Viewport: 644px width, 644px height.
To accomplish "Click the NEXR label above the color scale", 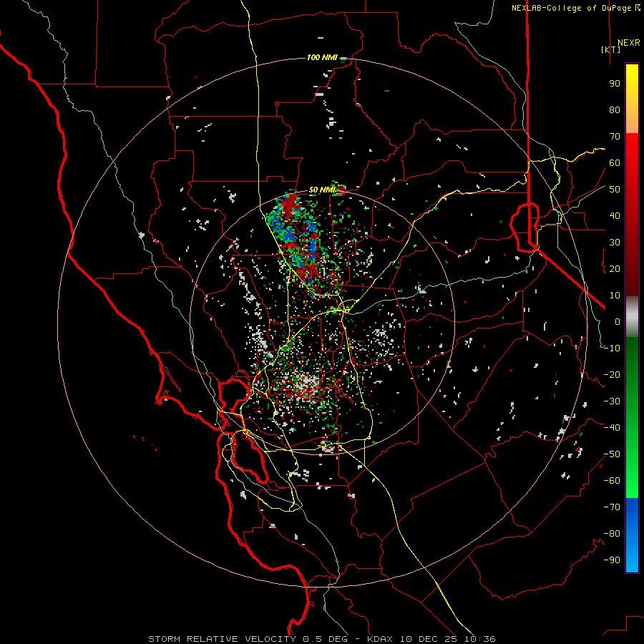I will click(628, 43).
